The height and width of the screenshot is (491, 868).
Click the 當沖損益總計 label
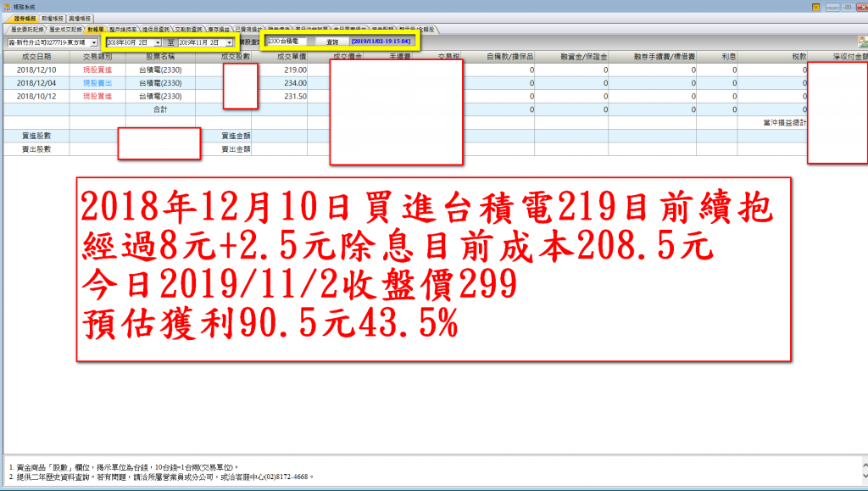[x=785, y=122]
